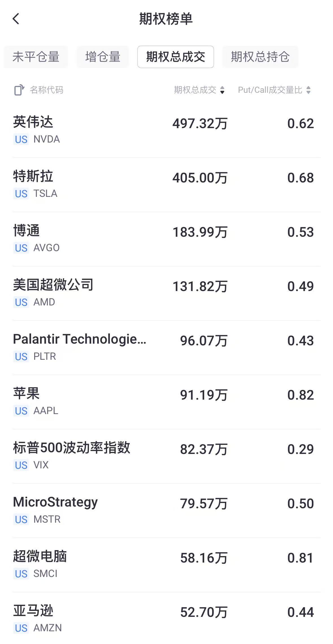The height and width of the screenshot is (644, 333).
Task: Switch to 期权总持仓 tab
Action: [260, 57]
